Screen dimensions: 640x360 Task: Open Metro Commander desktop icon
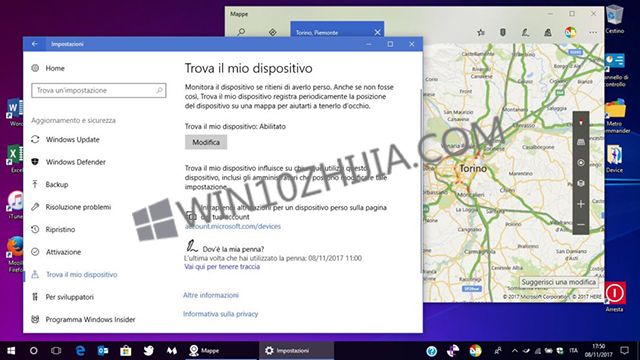tap(617, 116)
